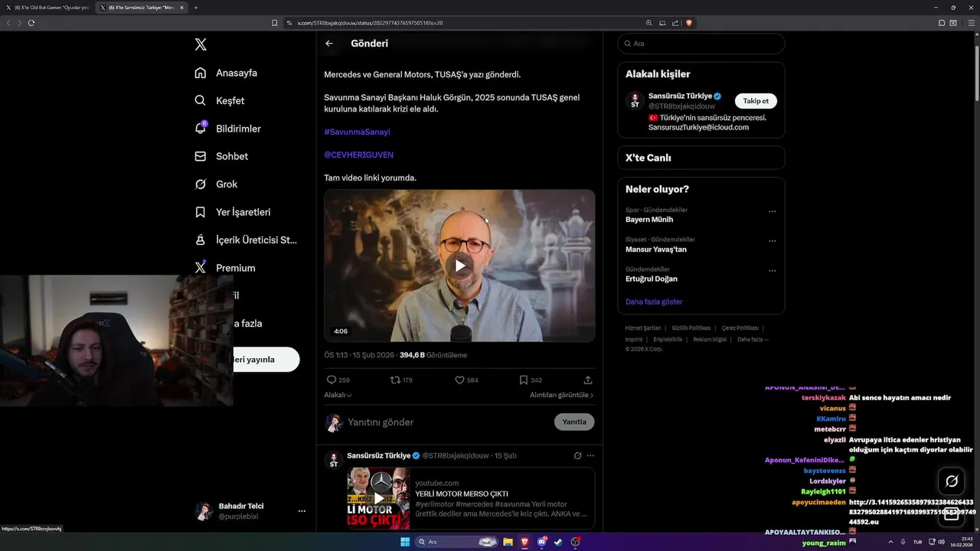Click Çerez Politikası footer link
The image size is (980, 551).
(x=740, y=328)
